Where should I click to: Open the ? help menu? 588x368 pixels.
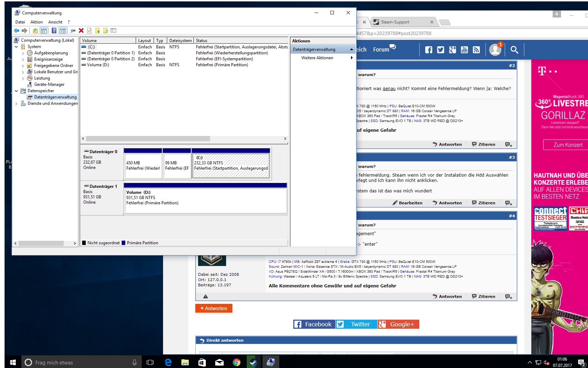(x=69, y=22)
